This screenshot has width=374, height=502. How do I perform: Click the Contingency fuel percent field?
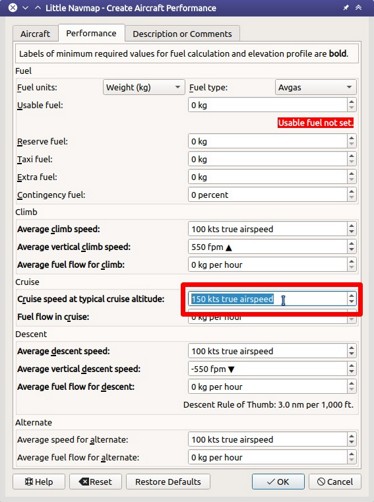(268, 195)
